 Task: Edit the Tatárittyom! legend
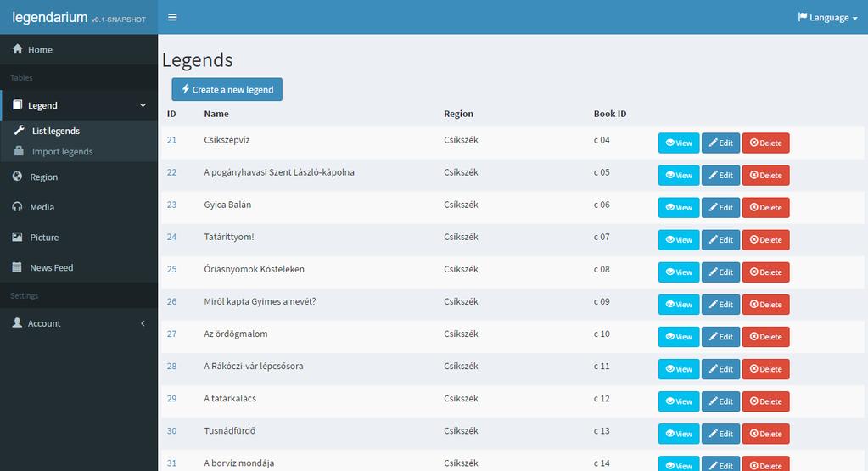(x=720, y=239)
